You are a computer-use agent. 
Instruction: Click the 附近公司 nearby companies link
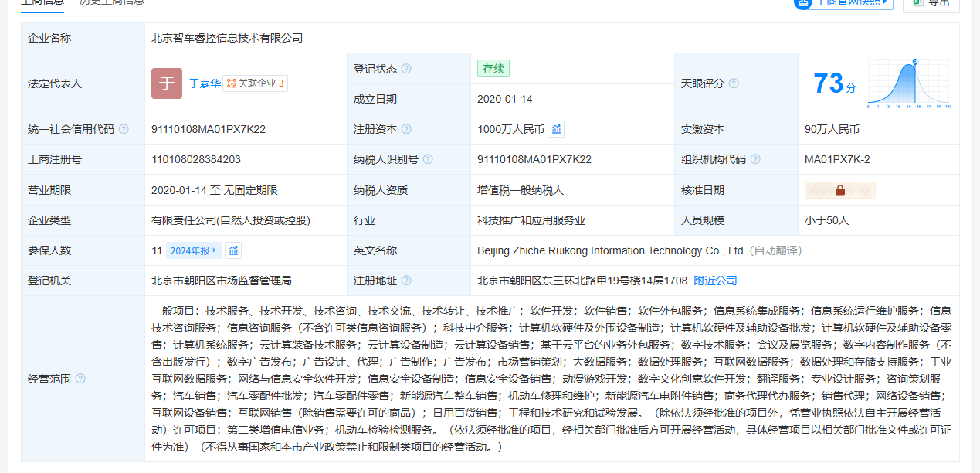click(x=715, y=281)
